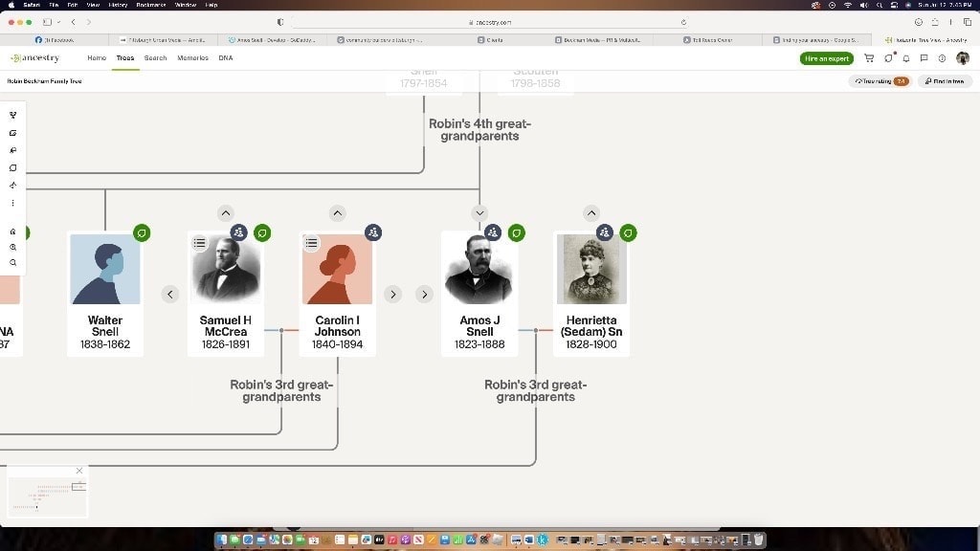Open the Safari History menu
The image size is (980, 551).
118,5
